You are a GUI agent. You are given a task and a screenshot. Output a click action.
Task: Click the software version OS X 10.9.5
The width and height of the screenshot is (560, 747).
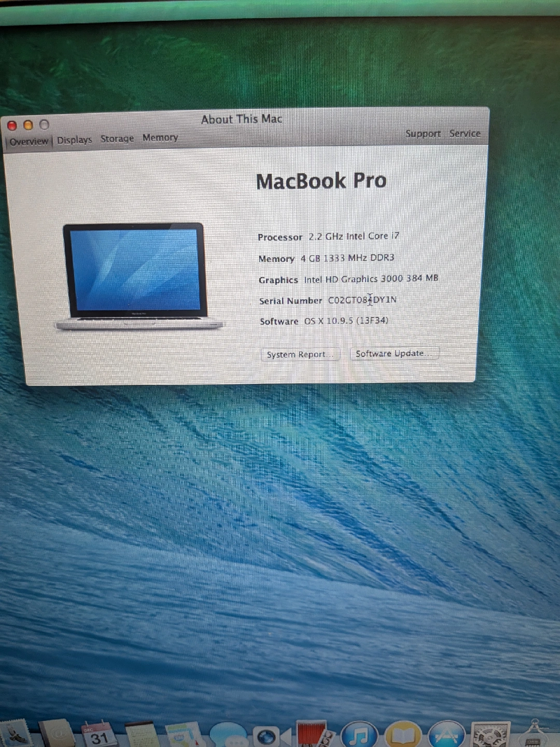coord(346,321)
